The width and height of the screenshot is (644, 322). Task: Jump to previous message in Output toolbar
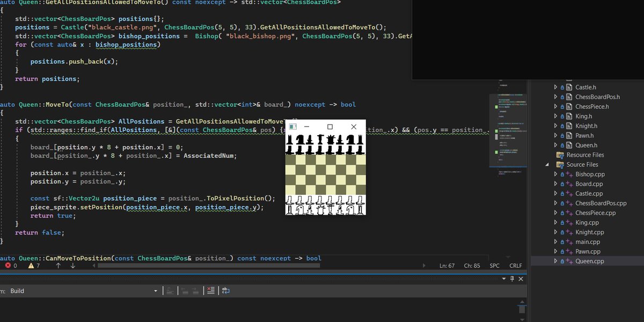pyautogui.click(x=185, y=291)
